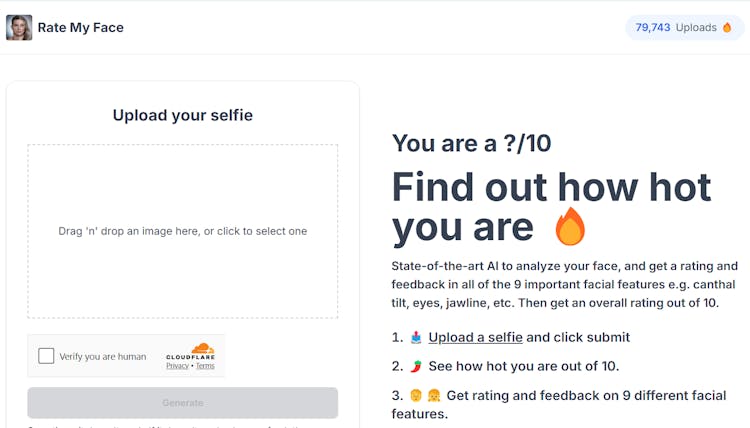Screen dimensions: 750x428
Task: Check the Verify you are human box
Action: click(x=46, y=356)
